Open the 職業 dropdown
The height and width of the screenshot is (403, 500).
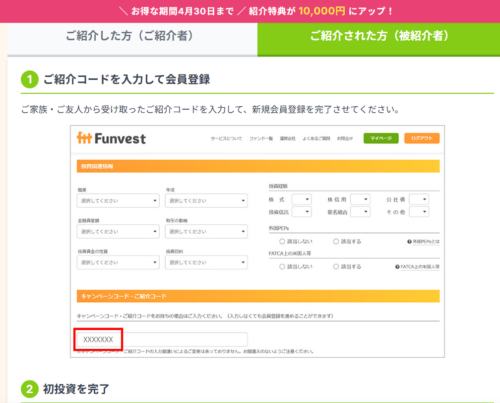(x=118, y=201)
